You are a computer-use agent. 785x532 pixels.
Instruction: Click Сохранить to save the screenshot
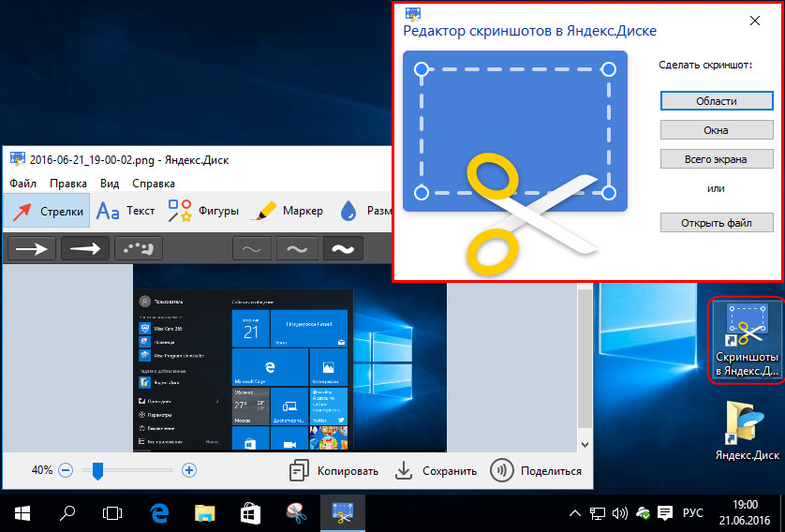[x=436, y=470]
